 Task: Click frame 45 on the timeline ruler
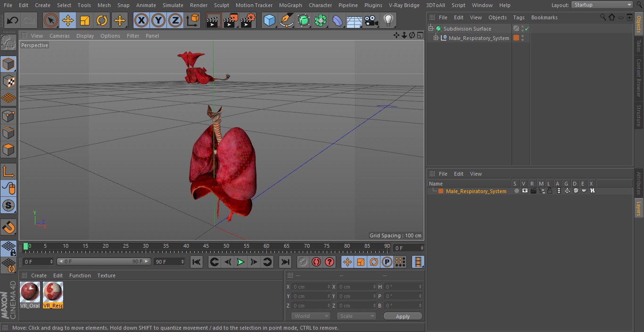pyautogui.click(x=206, y=246)
